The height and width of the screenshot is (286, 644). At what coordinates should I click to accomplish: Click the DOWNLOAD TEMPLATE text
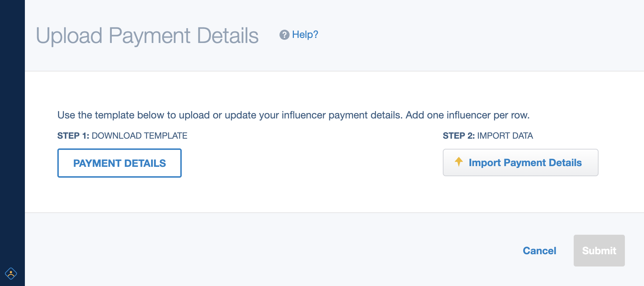pos(140,136)
